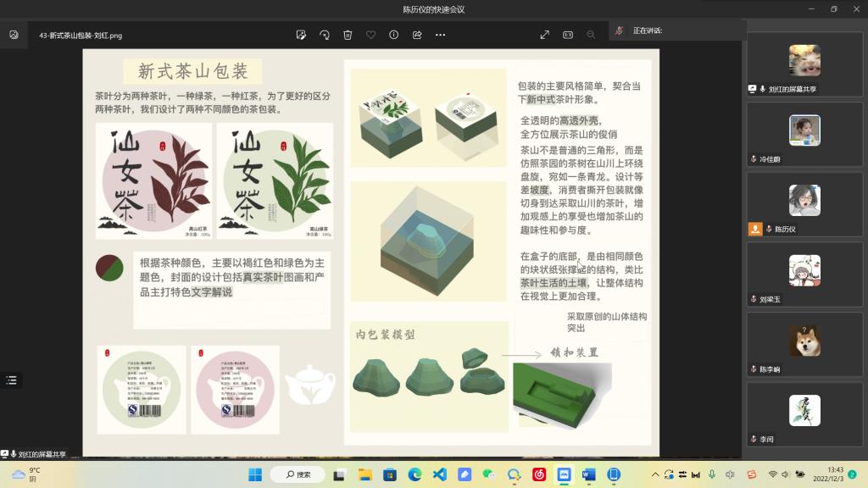
Task: Open the Word application in the taskbar
Action: coord(589,474)
